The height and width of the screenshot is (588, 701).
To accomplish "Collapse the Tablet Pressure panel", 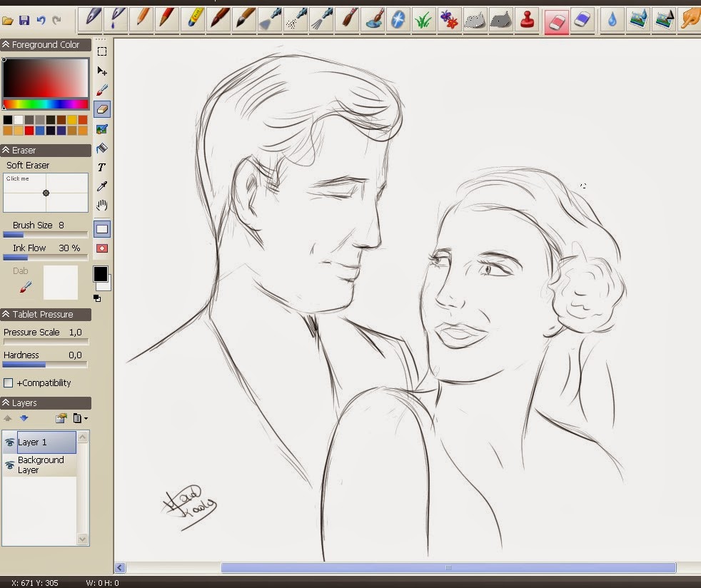I will click(x=6, y=315).
